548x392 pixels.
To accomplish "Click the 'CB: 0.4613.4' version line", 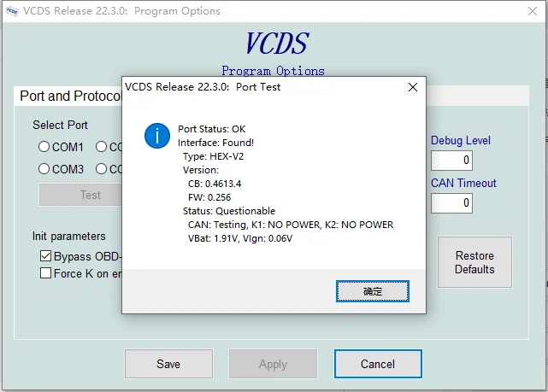I will click(215, 184).
